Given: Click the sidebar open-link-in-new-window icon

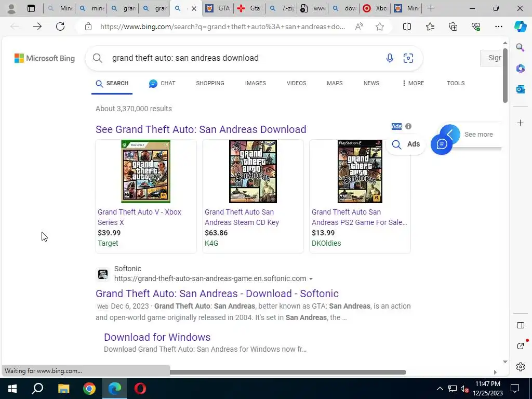Looking at the screenshot, I should [520, 346].
